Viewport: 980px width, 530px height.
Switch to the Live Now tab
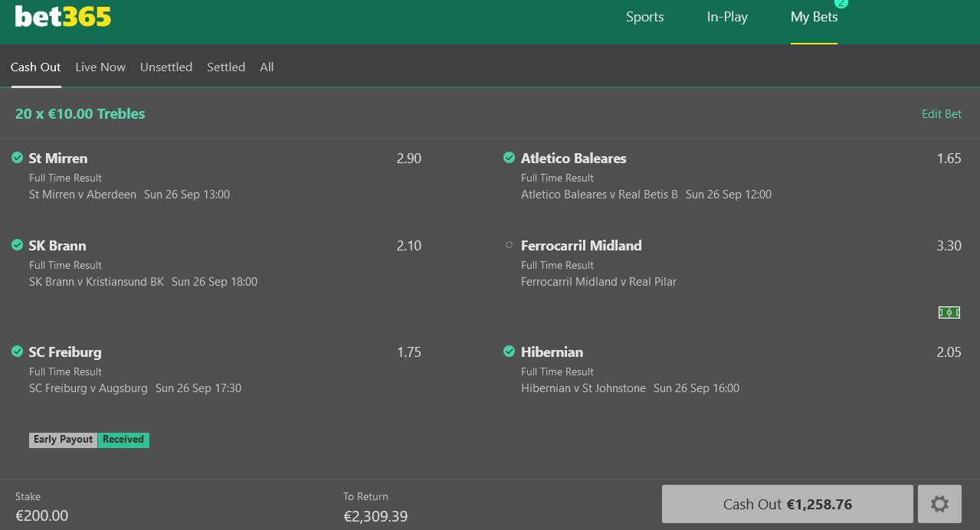[100, 67]
